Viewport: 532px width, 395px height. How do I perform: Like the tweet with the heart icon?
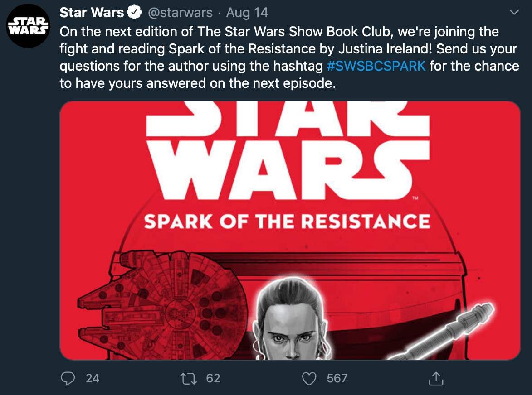click(309, 378)
